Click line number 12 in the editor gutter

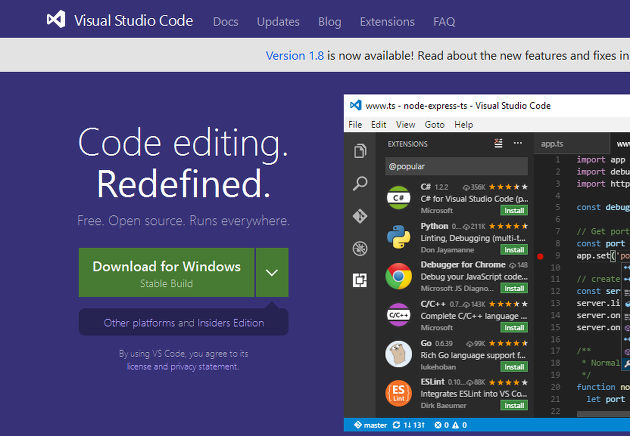[x=555, y=291]
